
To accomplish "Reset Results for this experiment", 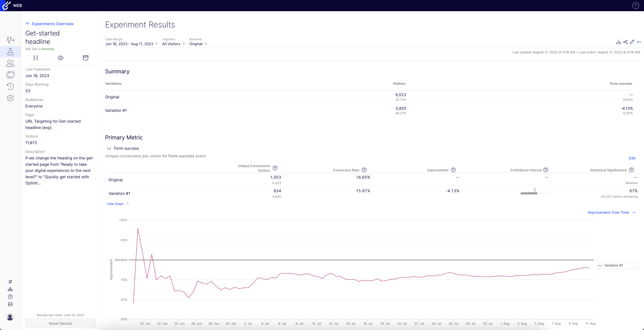I will (x=60, y=323).
